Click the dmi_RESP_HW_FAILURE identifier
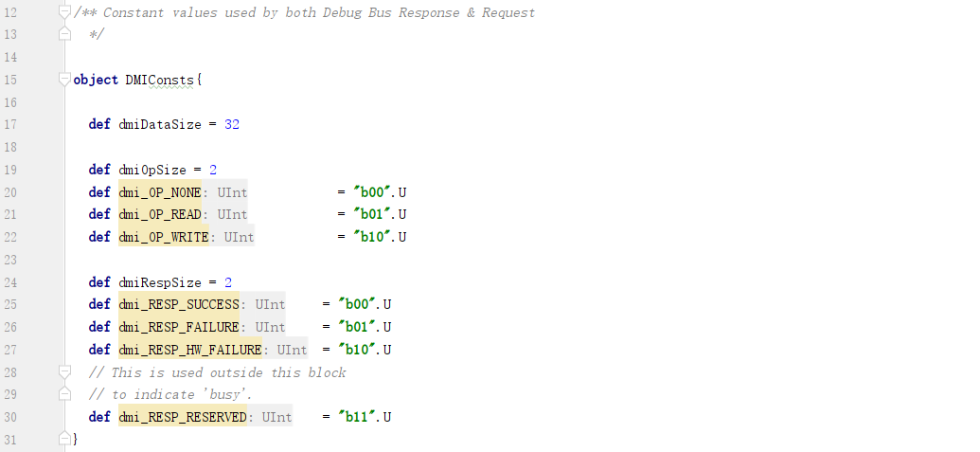 [x=190, y=350]
